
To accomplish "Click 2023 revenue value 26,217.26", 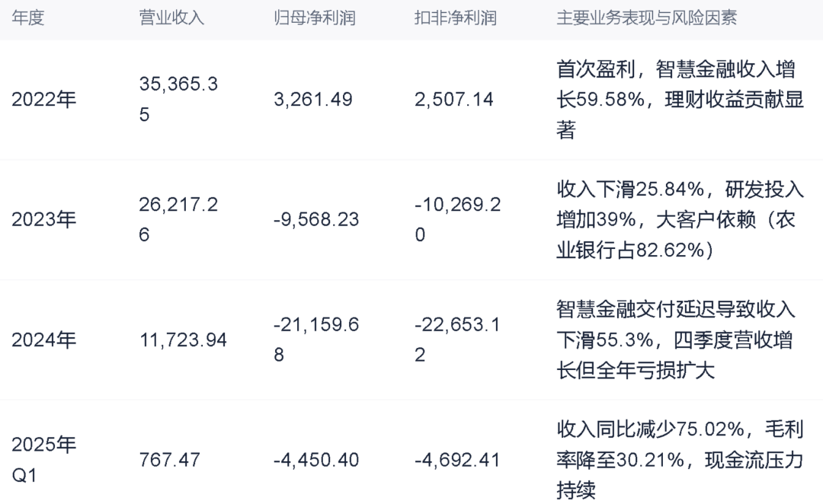I will point(178,220).
